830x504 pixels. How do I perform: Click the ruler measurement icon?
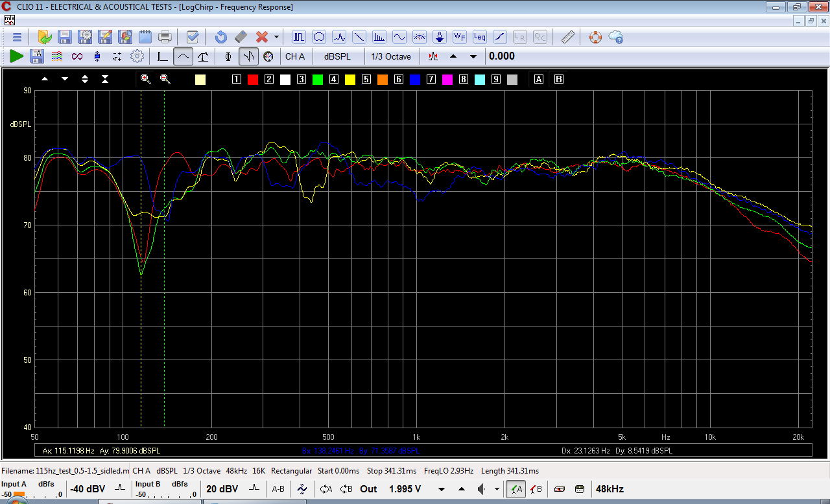pyautogui.click(x=568, y=37)
